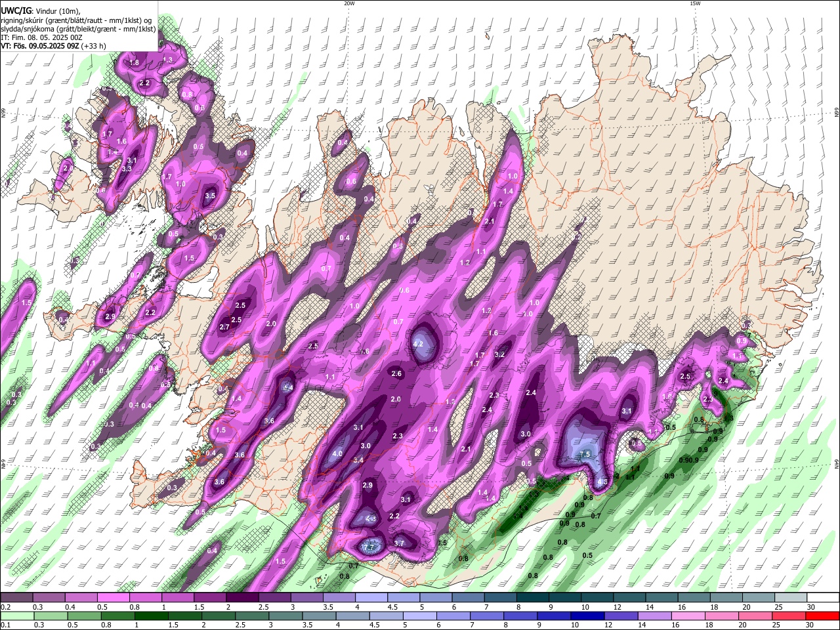840x630 pixels.
Task: Click the 12 label in the upper legend
Action: (618, 607)
